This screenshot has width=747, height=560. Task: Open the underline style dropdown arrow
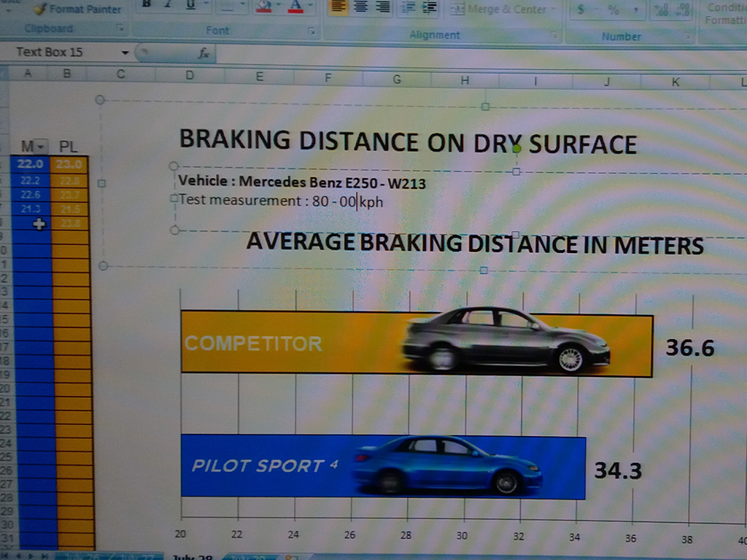[x=206, y=4]
